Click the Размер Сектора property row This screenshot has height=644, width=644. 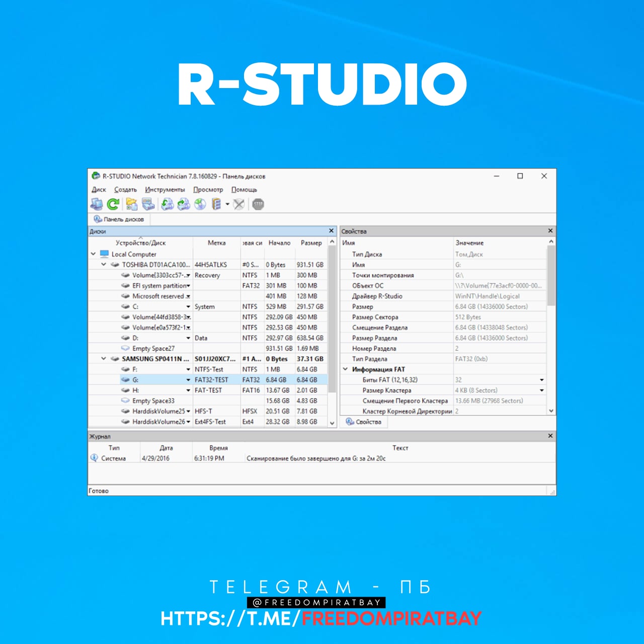[443, 317]
